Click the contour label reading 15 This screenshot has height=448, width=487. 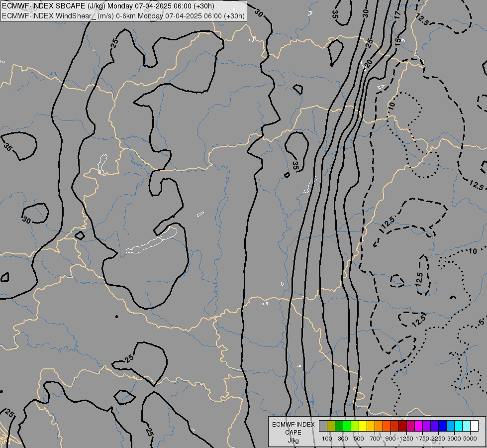398,42
